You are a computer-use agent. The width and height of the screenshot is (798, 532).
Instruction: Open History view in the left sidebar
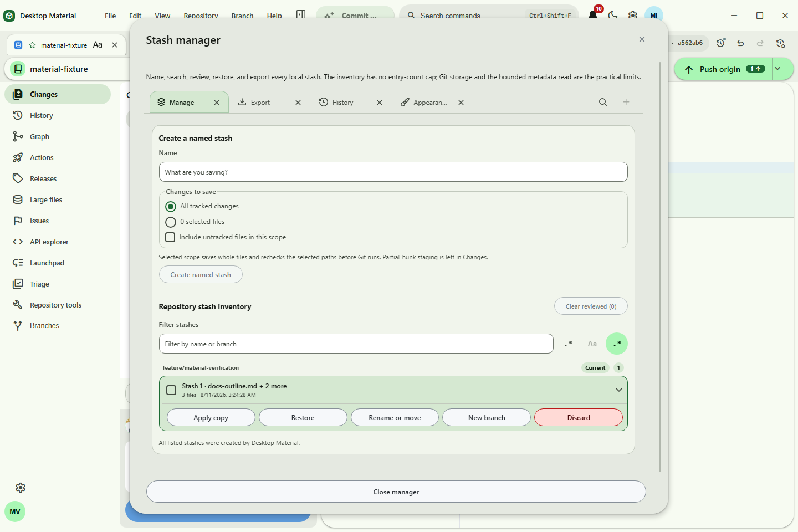(x=58, y=115)
